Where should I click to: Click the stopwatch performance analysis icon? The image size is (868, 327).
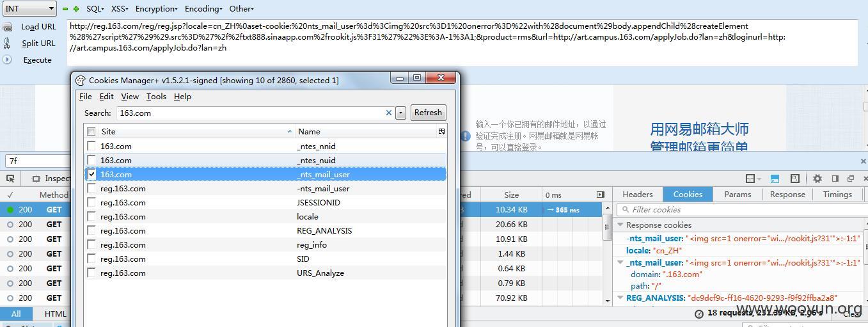click(x=699, y=314)
